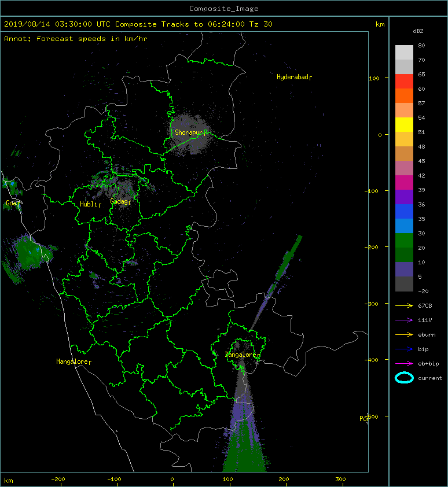Click the km unit label at top right
This screenshot has height=487, width=448.
[380, 24]
